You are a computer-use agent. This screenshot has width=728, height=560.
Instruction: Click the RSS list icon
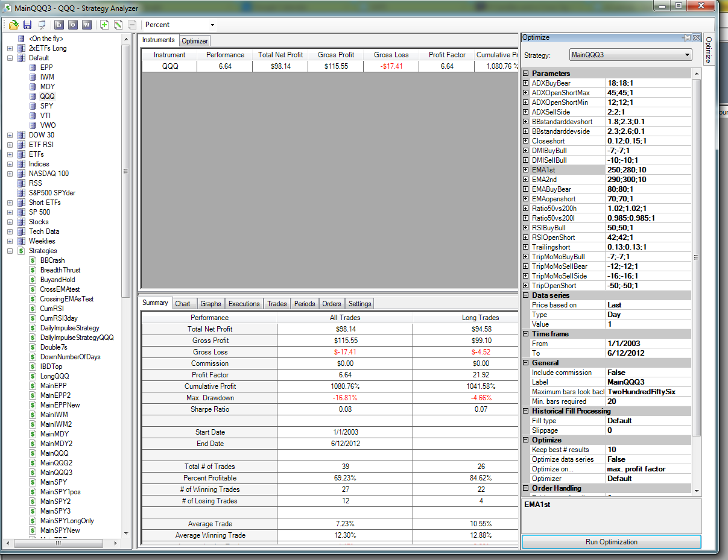(x=22, y=183)
